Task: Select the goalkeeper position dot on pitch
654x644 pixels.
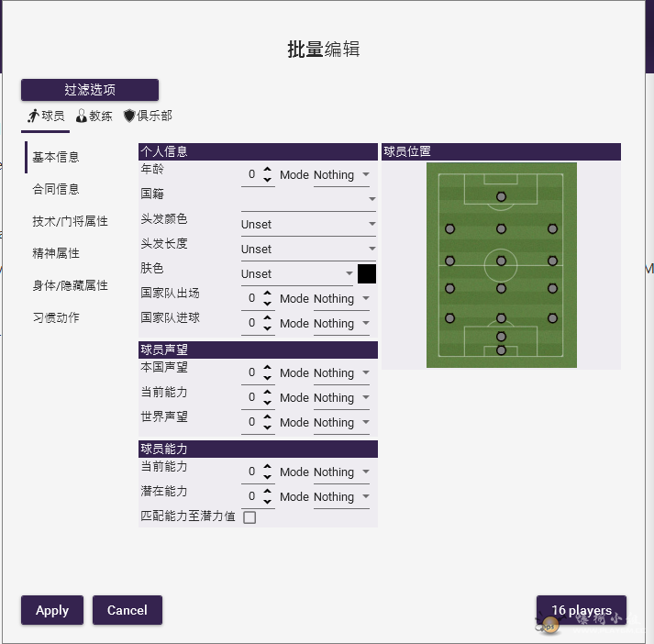Action: [x=501, y=350]
